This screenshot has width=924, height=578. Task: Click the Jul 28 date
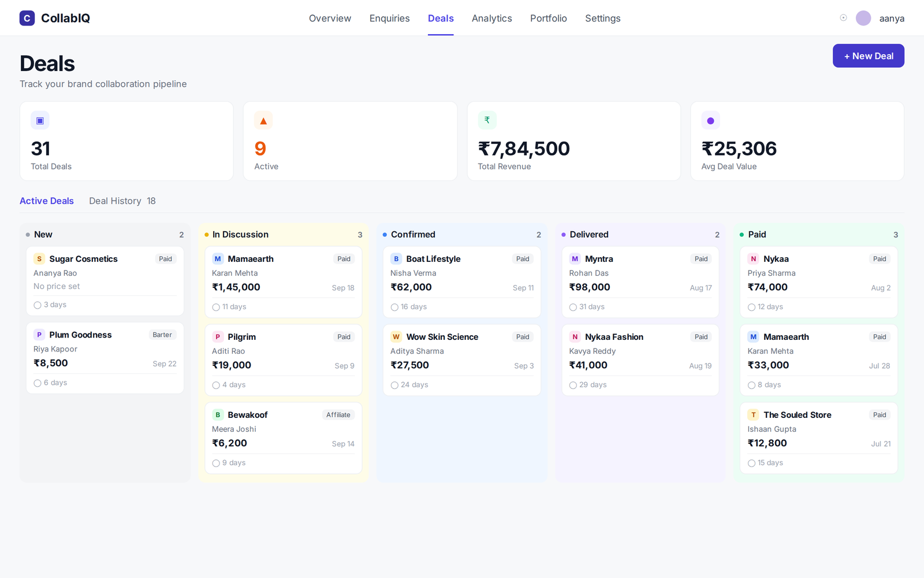pyautogui.click(x=880, y=366)
